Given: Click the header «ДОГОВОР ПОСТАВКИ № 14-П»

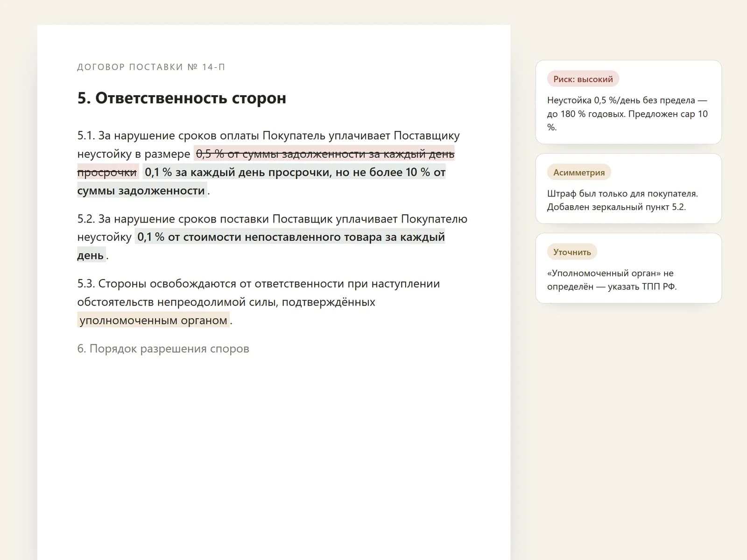Looking at the screenshot, I should (x=151, y=67).
